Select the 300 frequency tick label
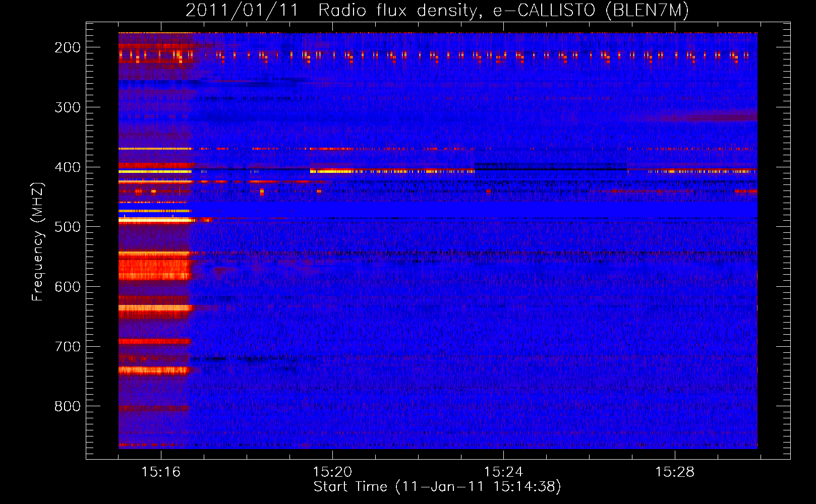The height and width of the screenshot is (504, 816). [68, 107]
